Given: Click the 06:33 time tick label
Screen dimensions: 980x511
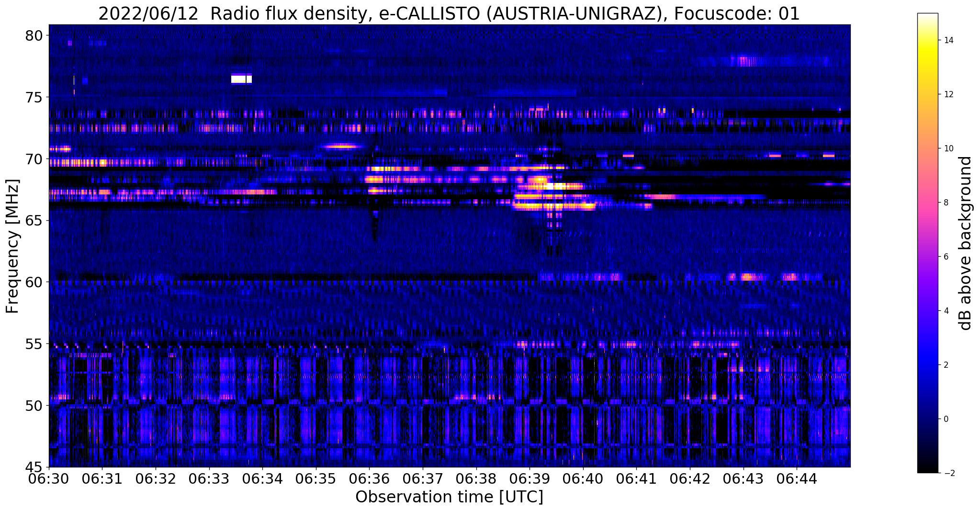Looking at the screenshot, I should tap(209, 478).
